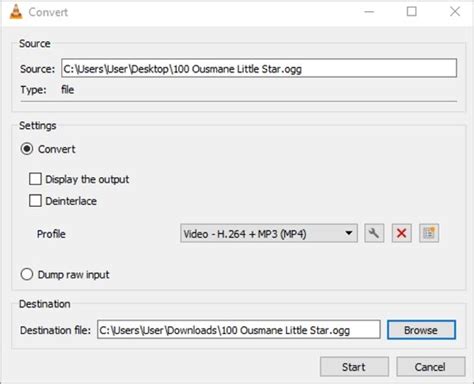Click the Type file label text

pyautogui.click(x=68, y=89)
